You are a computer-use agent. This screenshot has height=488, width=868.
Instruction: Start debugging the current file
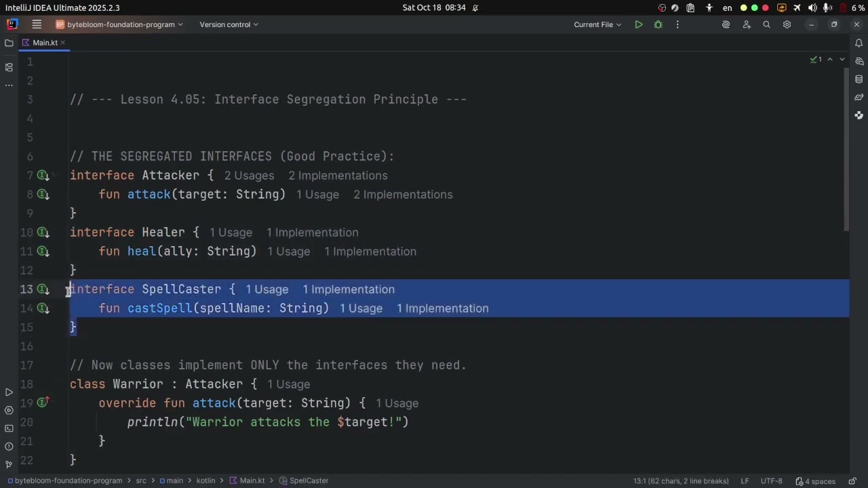658,24
